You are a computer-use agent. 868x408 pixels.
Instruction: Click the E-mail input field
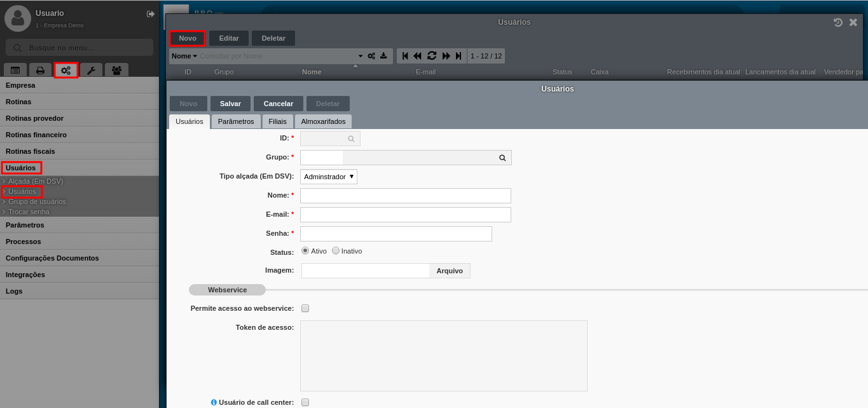point(405,215)
